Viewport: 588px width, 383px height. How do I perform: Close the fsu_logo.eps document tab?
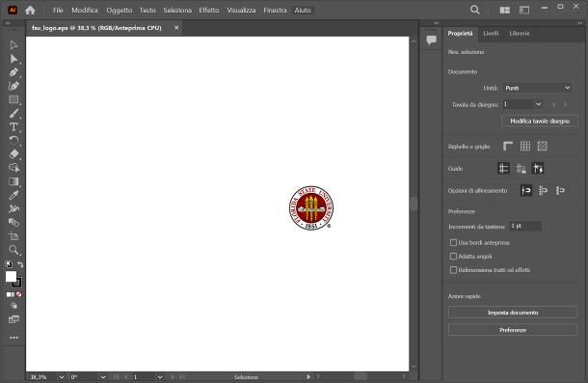(x=176, y=28)
